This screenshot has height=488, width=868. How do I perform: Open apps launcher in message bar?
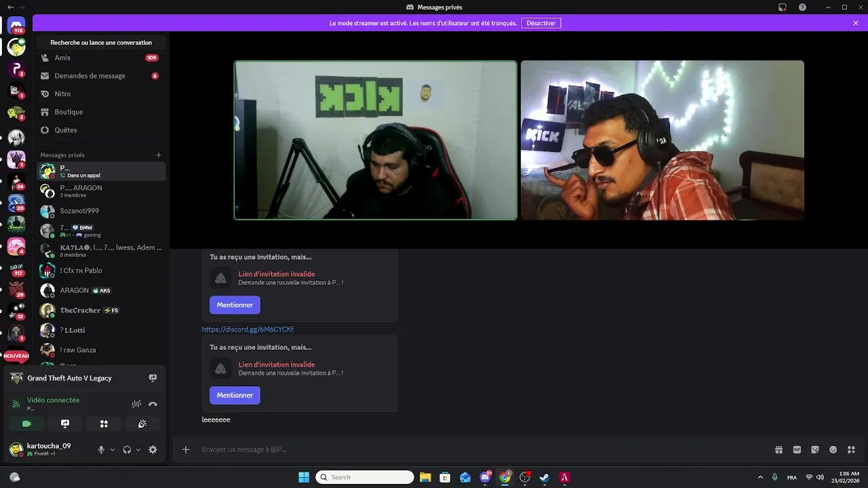tap(852, 449)
